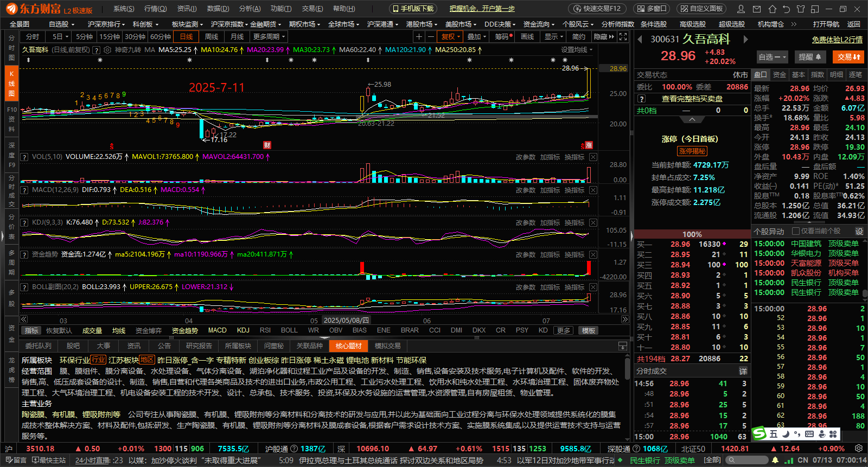Click the help question mark beside 久吾高科
This screenshot has height=467, width=868.
tap(96, 50)
